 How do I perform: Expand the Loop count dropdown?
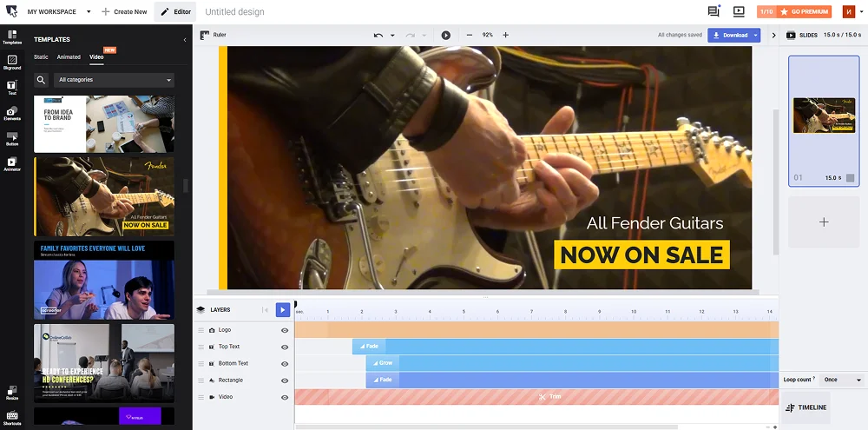coord(844,380)
